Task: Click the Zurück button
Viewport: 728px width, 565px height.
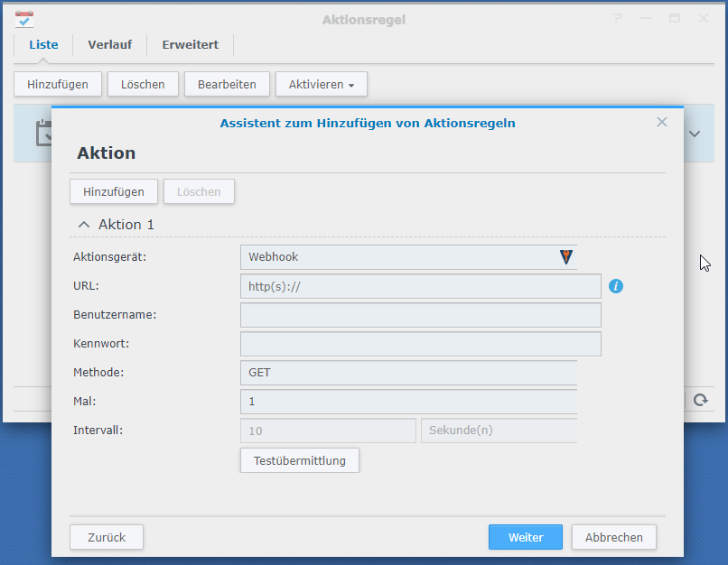Action: pos(107,537)
